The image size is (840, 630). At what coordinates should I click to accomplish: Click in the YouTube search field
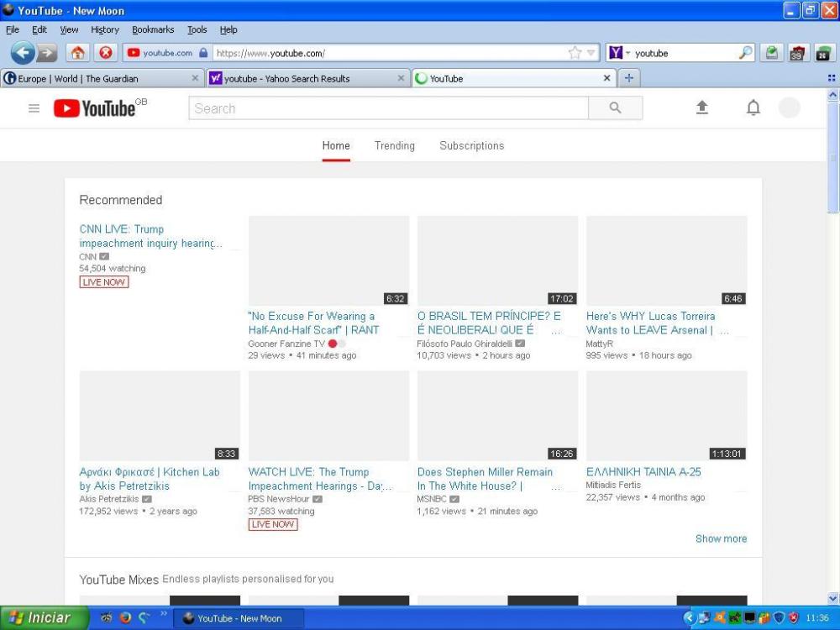tap(388, 108)
